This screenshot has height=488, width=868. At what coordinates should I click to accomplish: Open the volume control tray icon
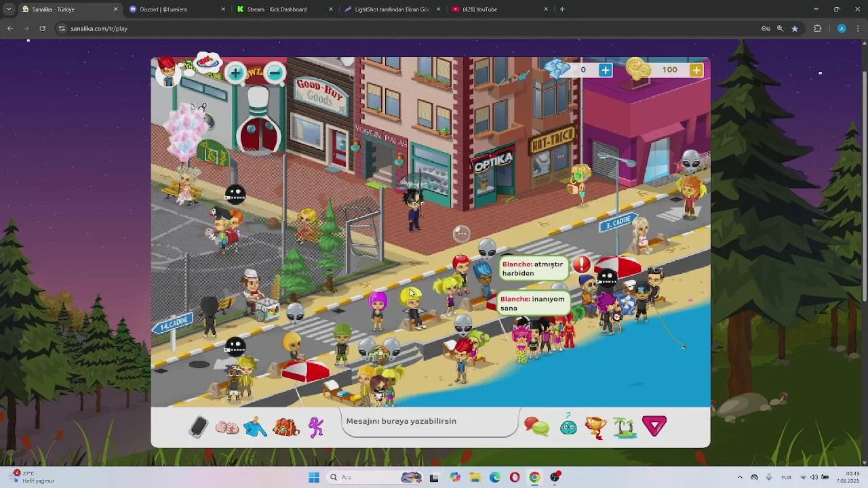814,477
